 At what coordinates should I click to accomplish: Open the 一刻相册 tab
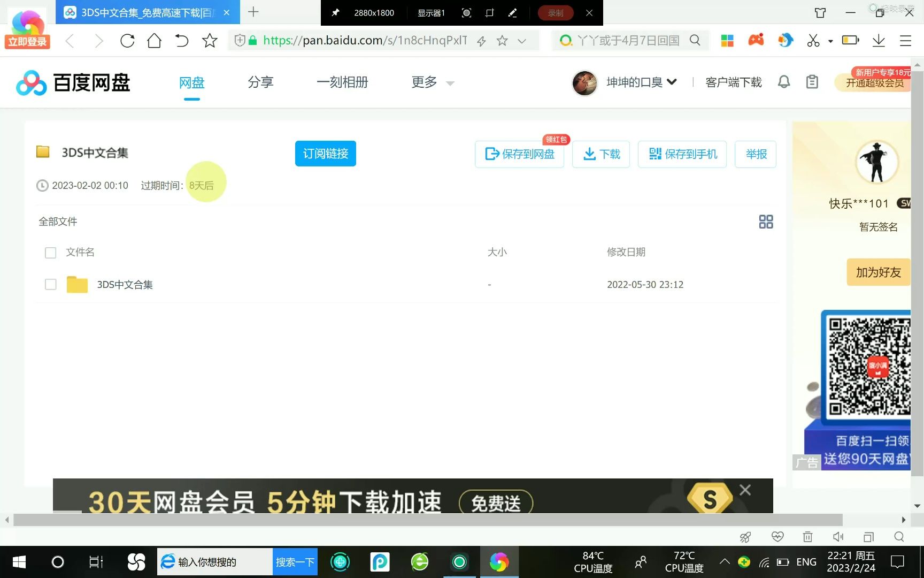tap(342, 82)
